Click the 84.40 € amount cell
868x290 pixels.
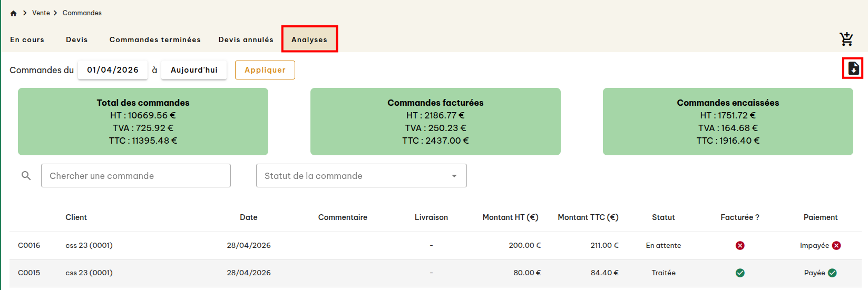pyautogui.click(x=604, y=273)
